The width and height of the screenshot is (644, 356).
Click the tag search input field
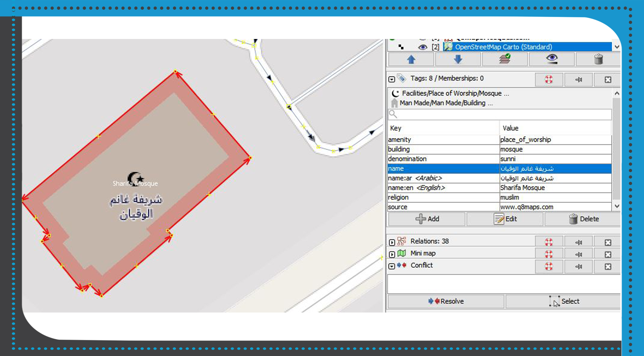coord(500,114)
